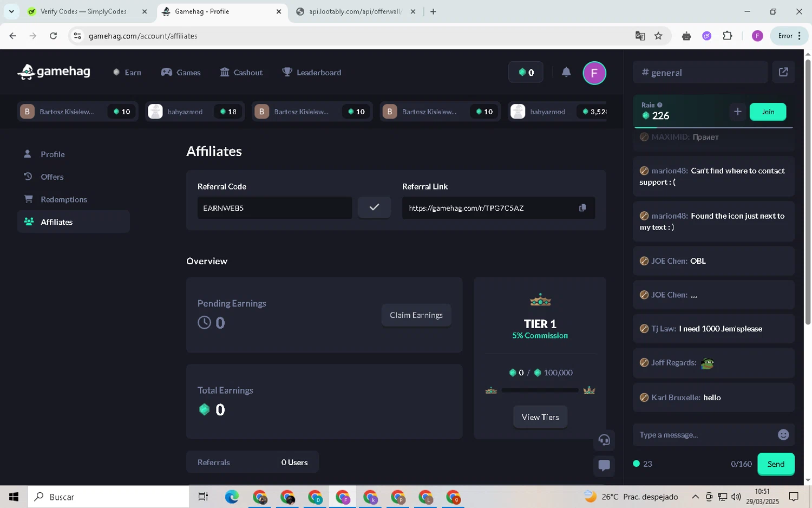Open Microsoft Edge from taskbar

coord(232,497)
